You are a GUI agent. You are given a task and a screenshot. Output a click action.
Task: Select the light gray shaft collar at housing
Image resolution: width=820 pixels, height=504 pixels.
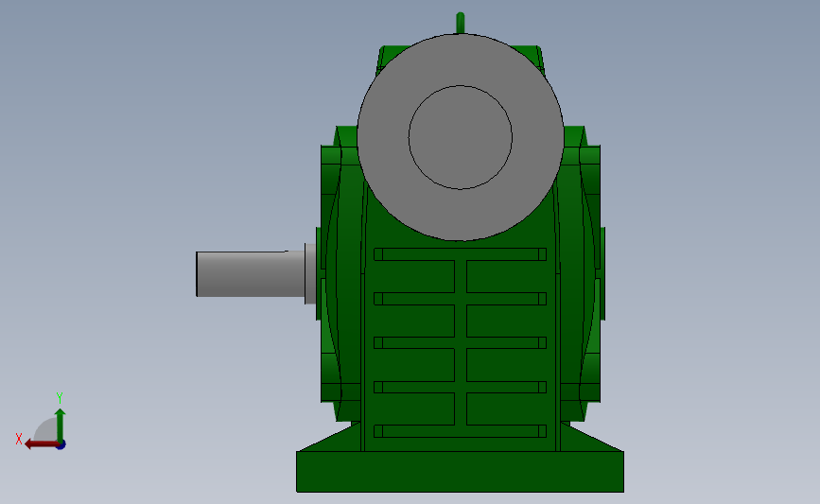tap(310, 273)
